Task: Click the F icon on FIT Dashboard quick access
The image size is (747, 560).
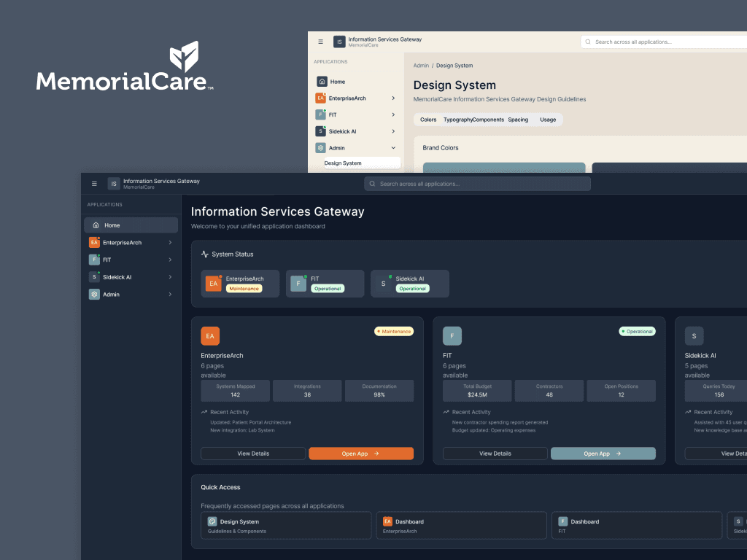Action: [x=563, y=521]
